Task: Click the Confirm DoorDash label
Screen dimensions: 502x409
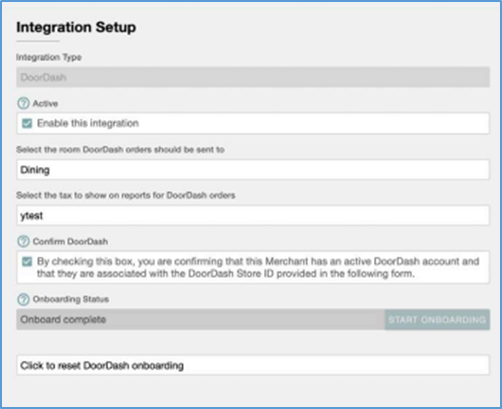Action: coord(70,241)
